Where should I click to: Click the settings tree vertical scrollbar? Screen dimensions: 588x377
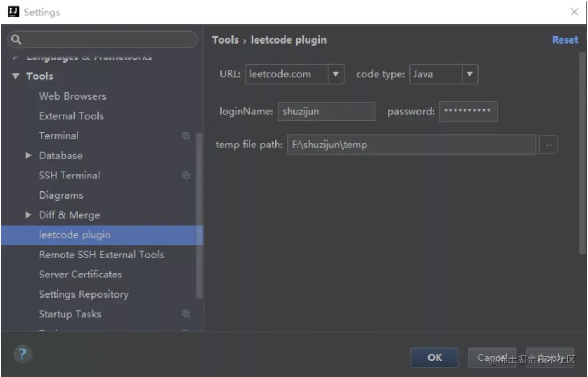pos(199,215)
